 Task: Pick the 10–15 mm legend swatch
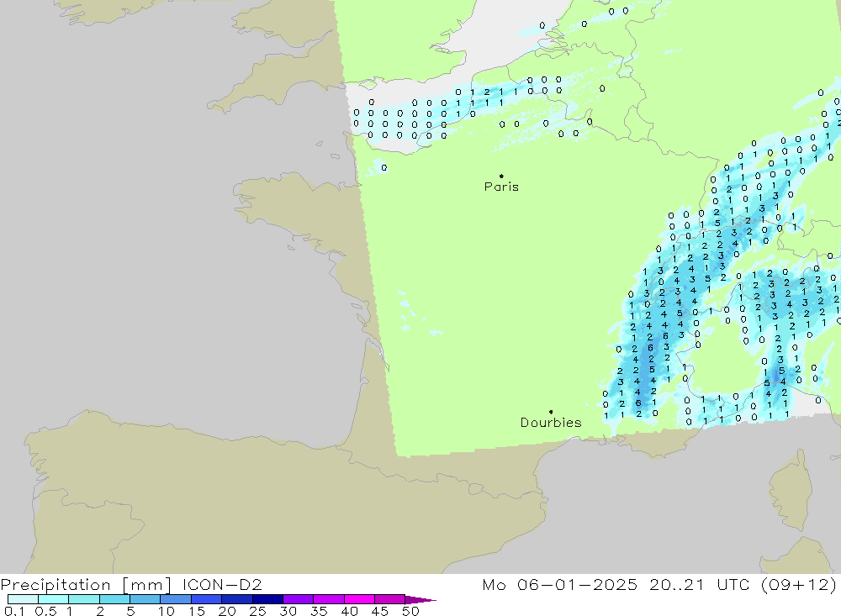point(176,599)
